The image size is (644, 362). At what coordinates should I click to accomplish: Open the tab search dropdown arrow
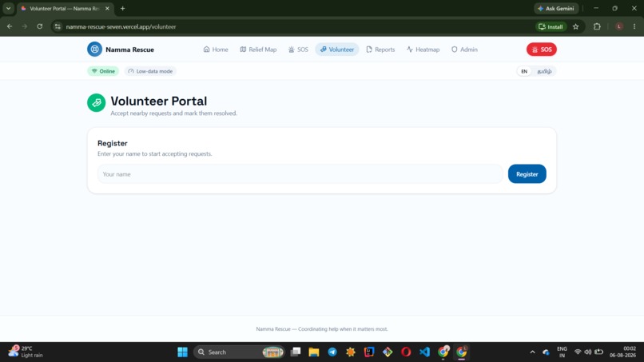[8, 8]
